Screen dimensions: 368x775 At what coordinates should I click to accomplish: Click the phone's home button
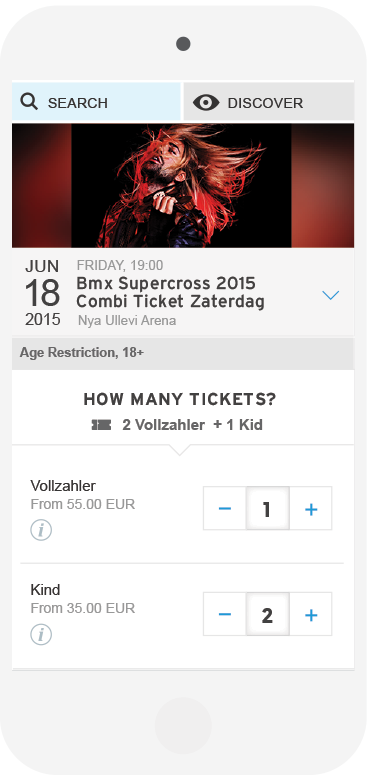183,726
